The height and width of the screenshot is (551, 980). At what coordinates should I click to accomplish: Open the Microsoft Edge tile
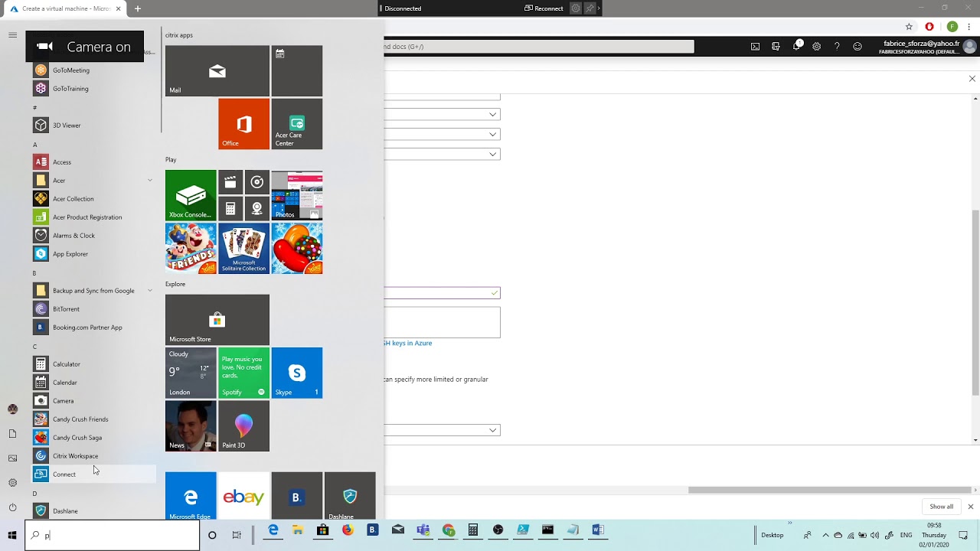click(x=191, y=496)
